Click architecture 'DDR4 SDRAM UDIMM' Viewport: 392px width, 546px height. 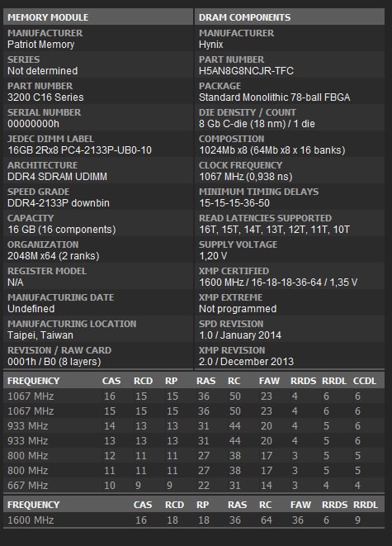[x=58, y=177]
